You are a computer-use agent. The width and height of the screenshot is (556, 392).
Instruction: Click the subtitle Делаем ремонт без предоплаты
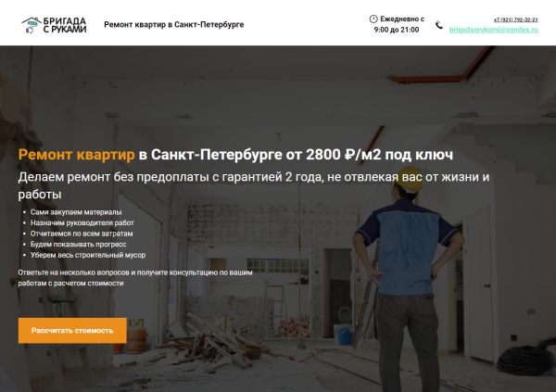(x=254, y=185)
